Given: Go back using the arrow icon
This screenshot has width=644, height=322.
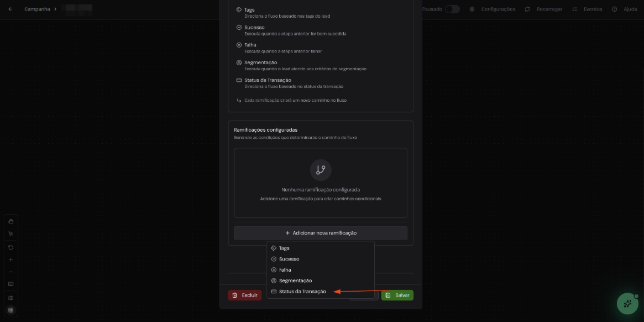Looking at the screenshot, I should click(x=11, y=9).
